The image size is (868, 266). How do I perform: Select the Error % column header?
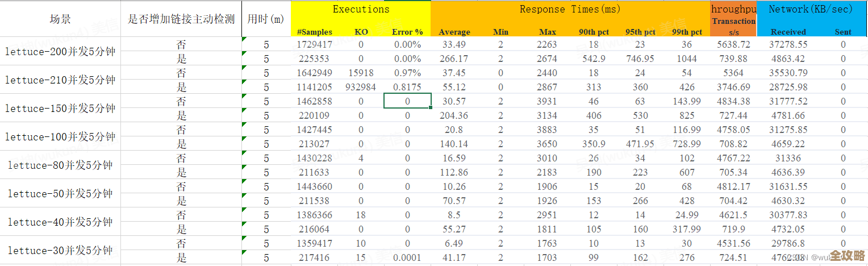point(407,32)
